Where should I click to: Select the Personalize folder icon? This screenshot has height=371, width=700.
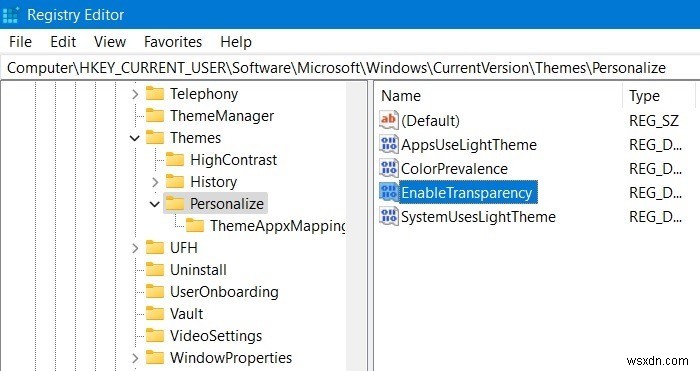(x=175, y=204)
